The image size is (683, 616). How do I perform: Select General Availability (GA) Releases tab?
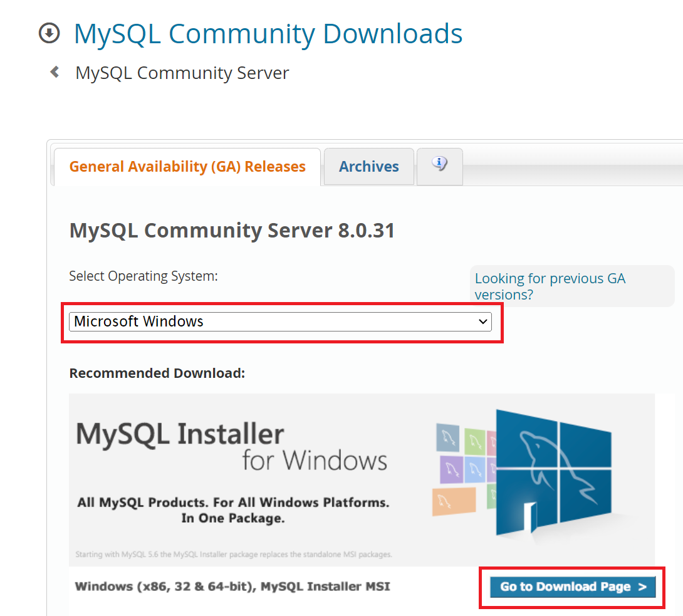187,167
